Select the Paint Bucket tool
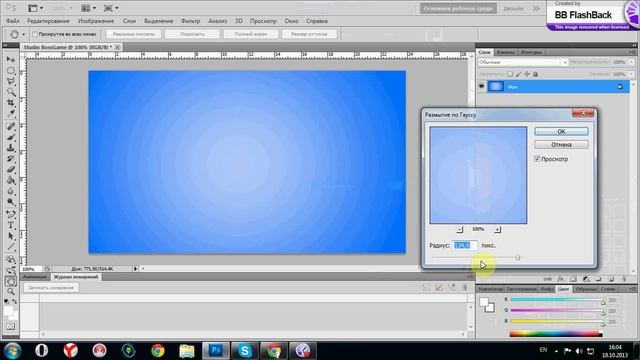This screenshot has width=640, height=360. [11, 180]
